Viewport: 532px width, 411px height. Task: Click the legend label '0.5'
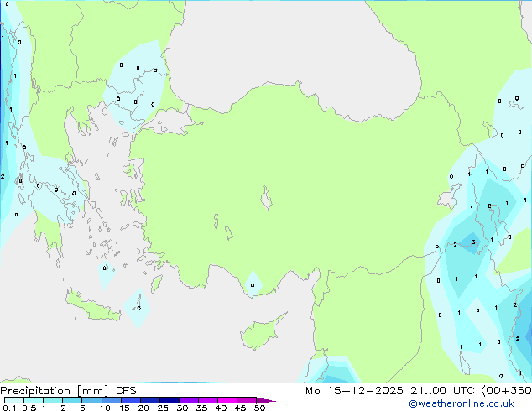pos(29,408)
